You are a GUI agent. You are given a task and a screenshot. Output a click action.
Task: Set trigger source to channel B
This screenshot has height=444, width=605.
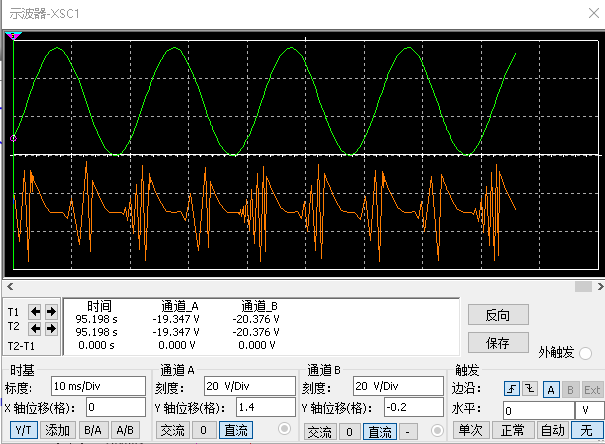(x=570, y=390)
